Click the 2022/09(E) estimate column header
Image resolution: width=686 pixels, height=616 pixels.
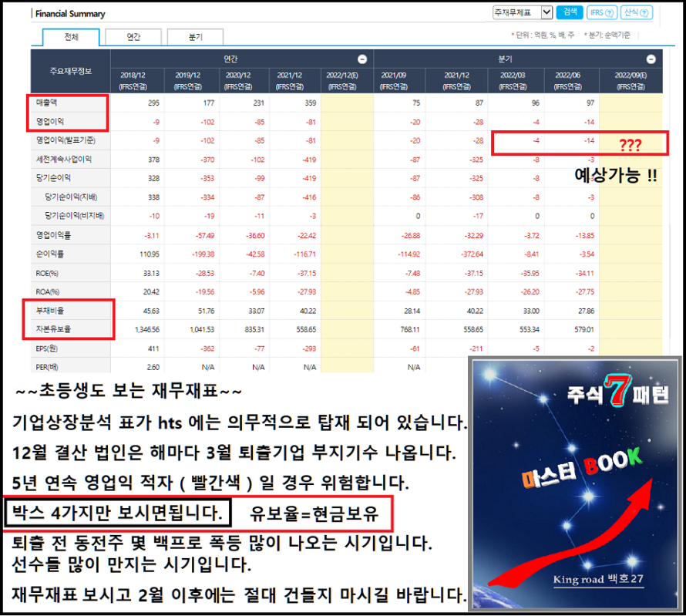point(630,80)
